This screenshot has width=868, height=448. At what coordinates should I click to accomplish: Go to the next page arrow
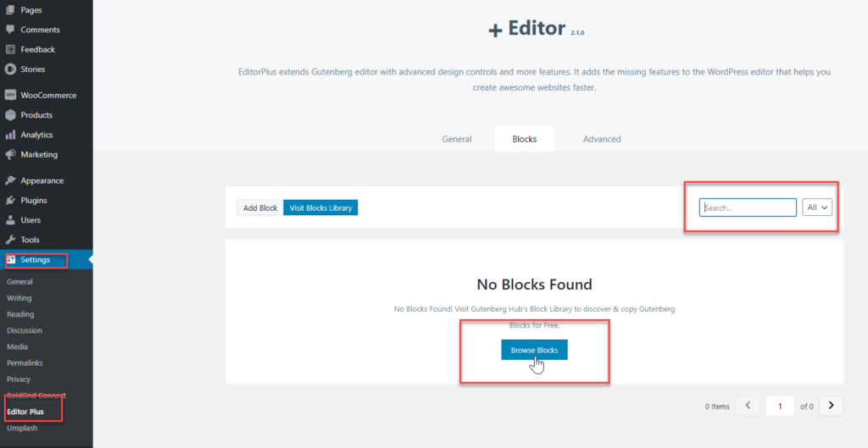831,406
